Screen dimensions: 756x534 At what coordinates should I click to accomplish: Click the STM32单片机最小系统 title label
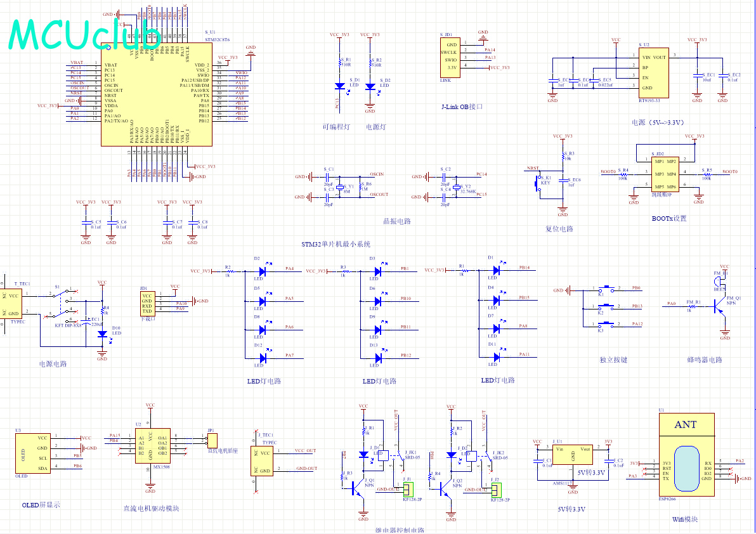[336, 244]
